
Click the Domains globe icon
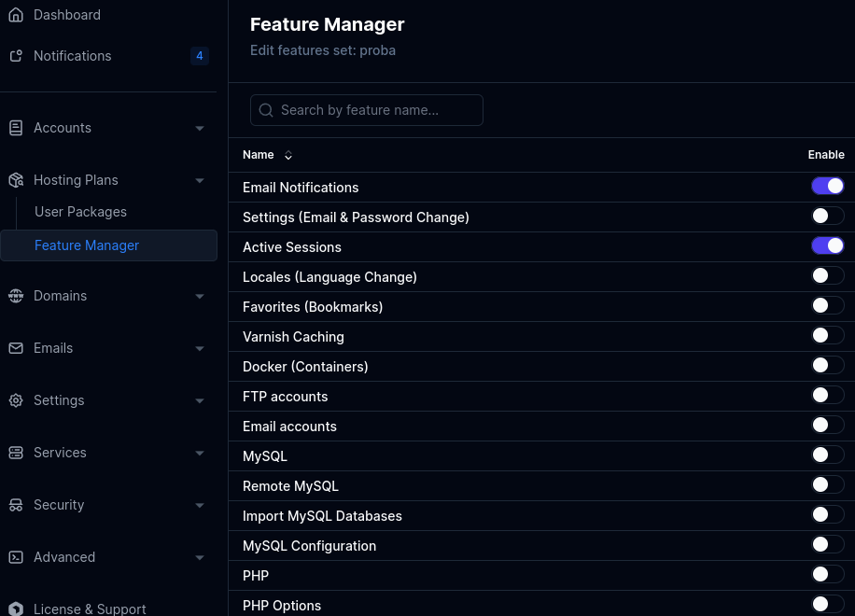pos(16,296)
